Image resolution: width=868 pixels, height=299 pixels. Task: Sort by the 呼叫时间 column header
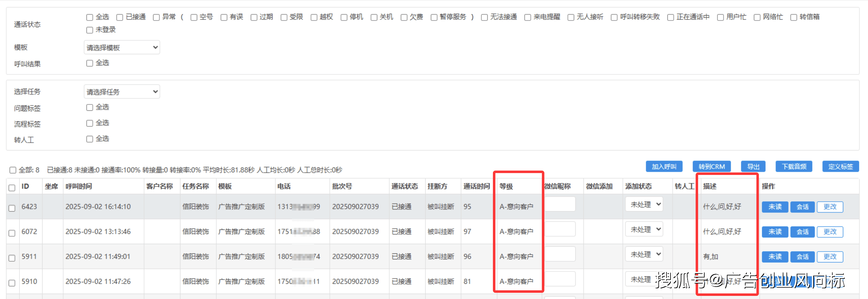78,186
